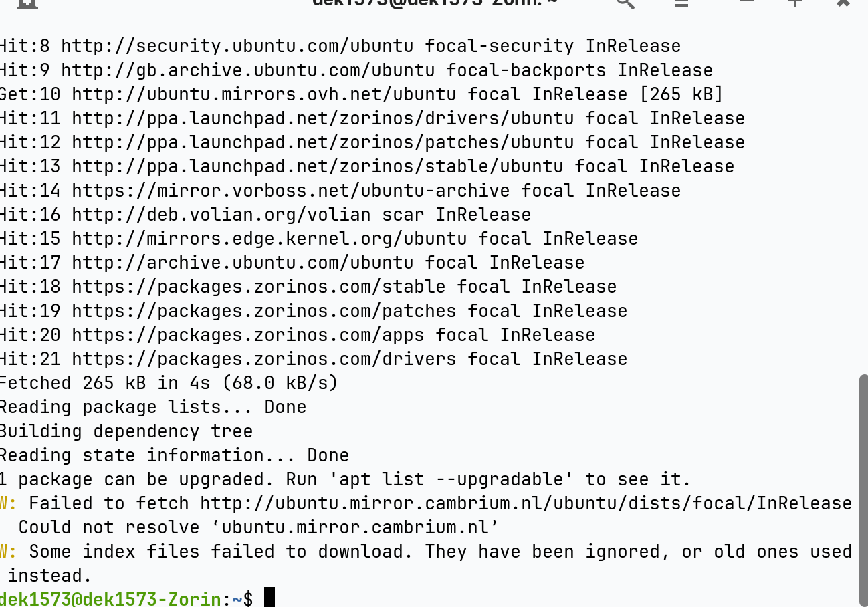Click the terminal scrollbar handle
The image size is (868, 607).
pos(863,489)
